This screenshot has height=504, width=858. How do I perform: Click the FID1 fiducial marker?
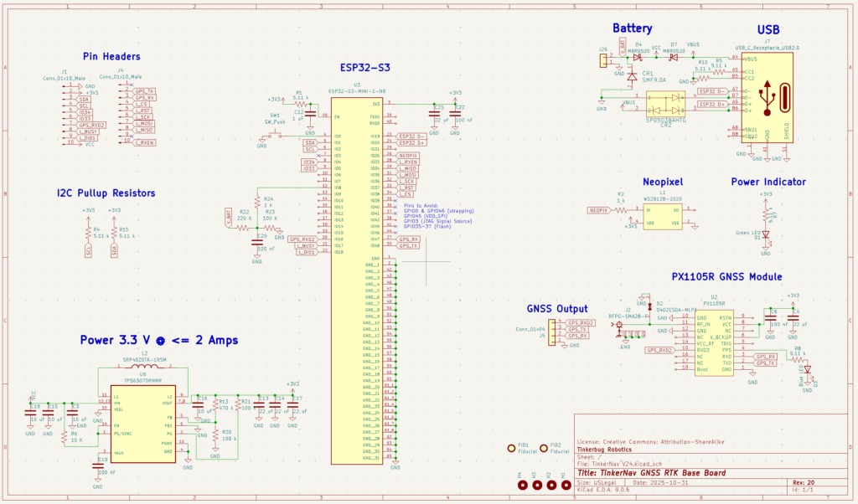point(513,449)
